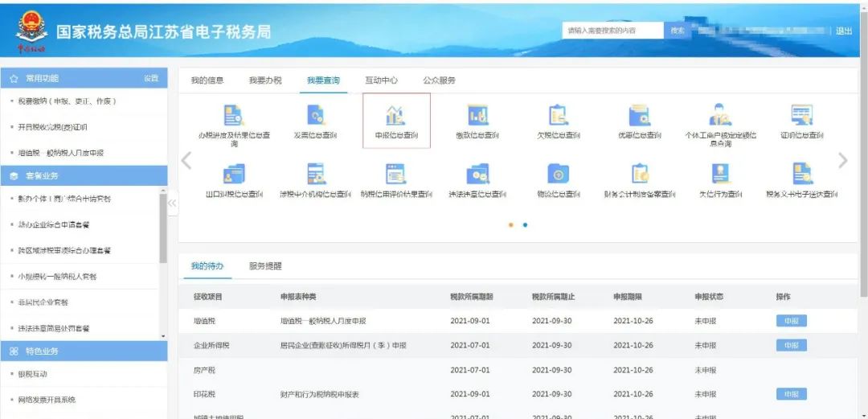Select 财产和行为税纳税申报表 cell
The width and height of the screenshot is (868, 419).
(x=319, y=395)
